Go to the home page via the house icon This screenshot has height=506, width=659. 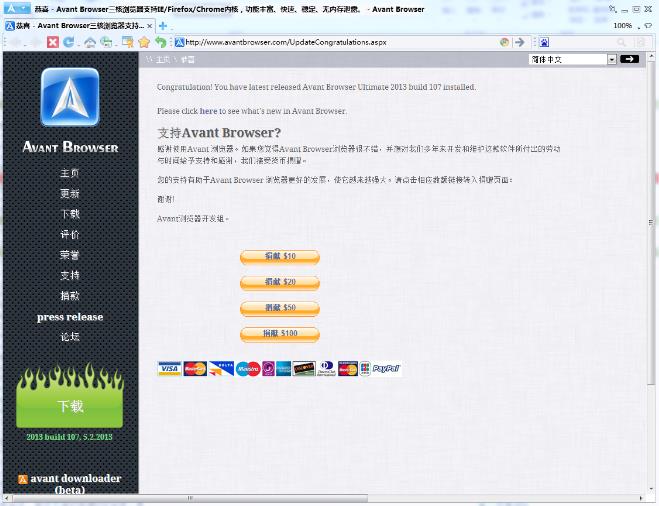pos(90,42)
